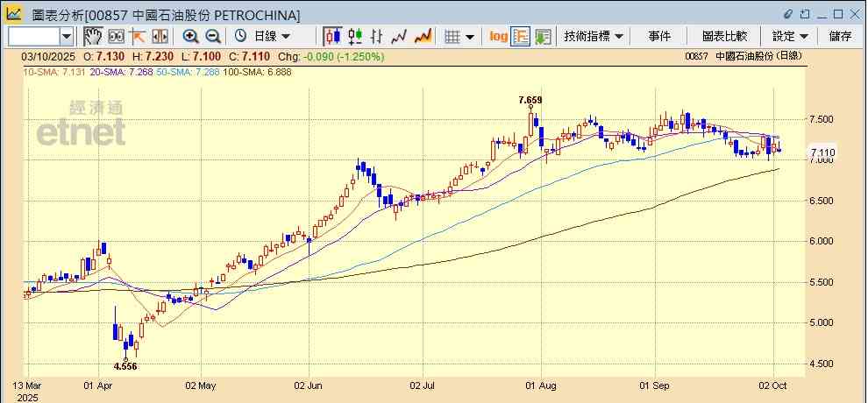Image resolution: width=868 pixels, height=403 pixels.
Task: Select the hand pan tool
Action: (x=93, y=36)
